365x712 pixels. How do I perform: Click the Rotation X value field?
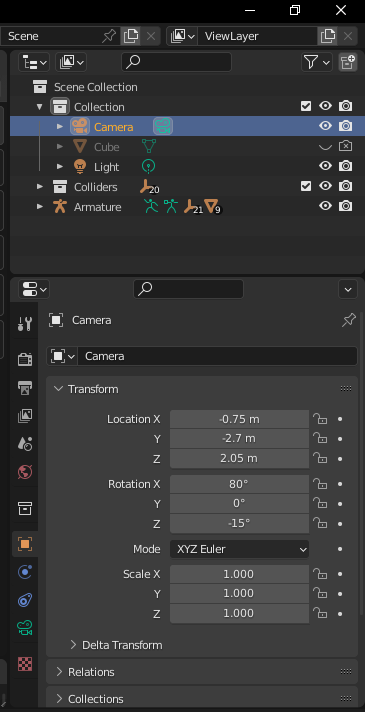239,484
